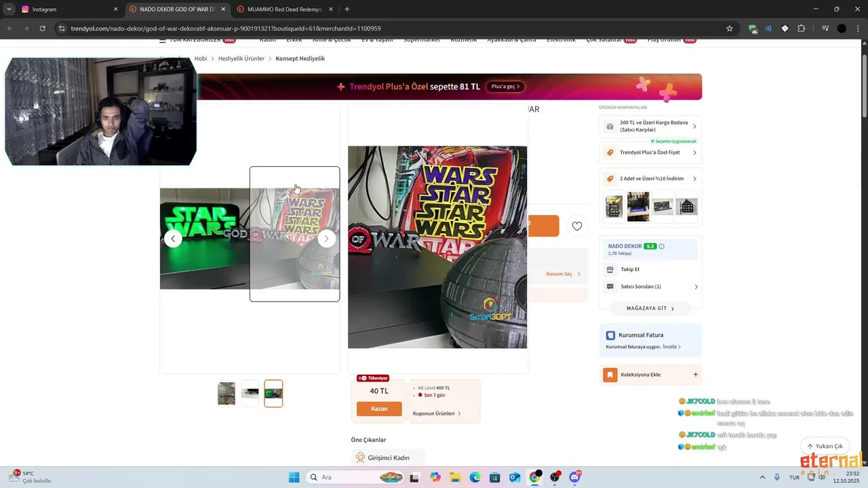Select the second product thumbnail below gallery
This screenshot has width=868, height=488.
click(x=250, y=393)
